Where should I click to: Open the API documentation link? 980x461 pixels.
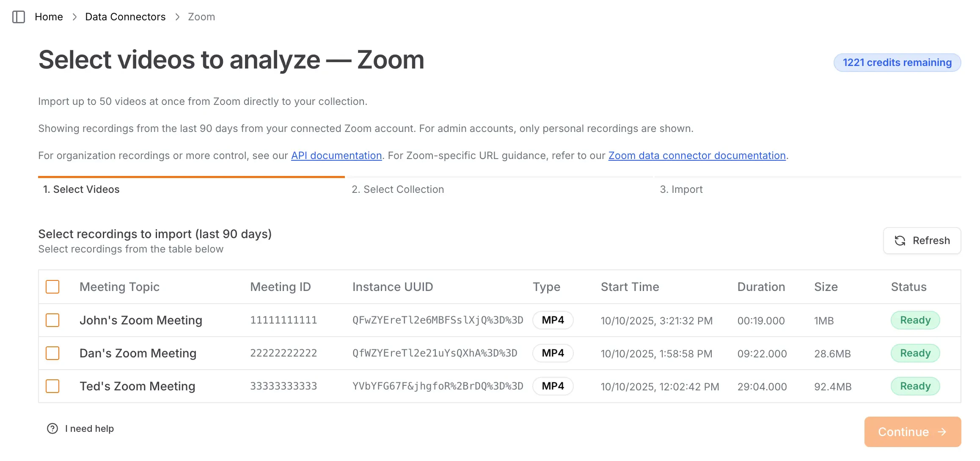coord(336,156)
